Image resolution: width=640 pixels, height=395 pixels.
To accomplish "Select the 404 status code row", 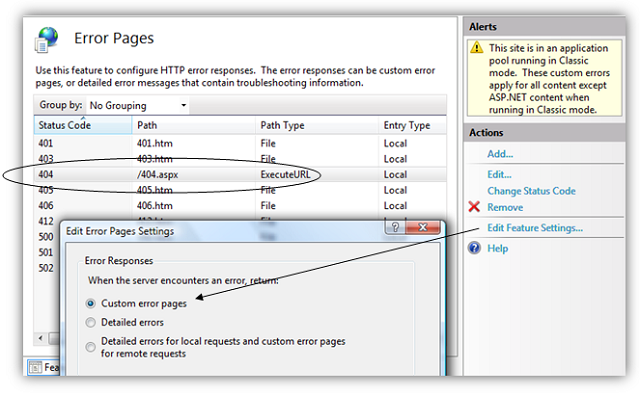I will pyautogui.click(x=240, y=175).
